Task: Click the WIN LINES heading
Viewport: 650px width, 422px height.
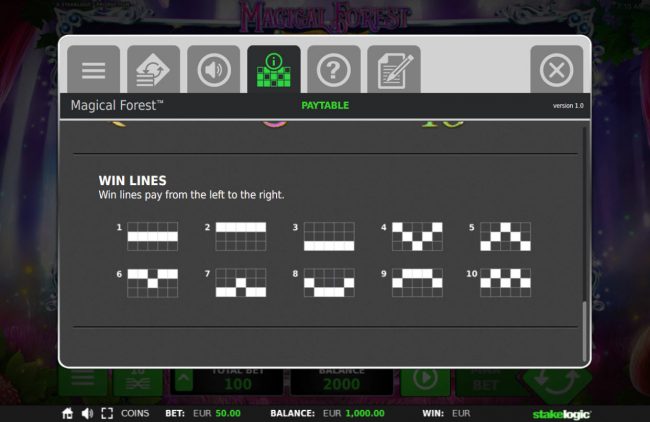Action: [133, 180]
